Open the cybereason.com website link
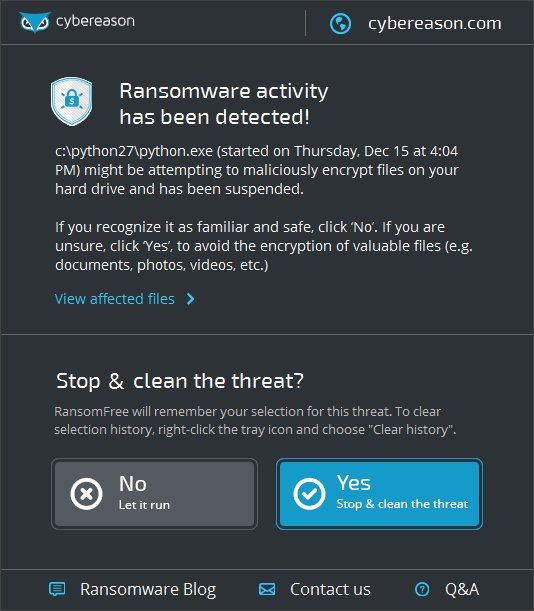The image size is (534, 611). 435,24
